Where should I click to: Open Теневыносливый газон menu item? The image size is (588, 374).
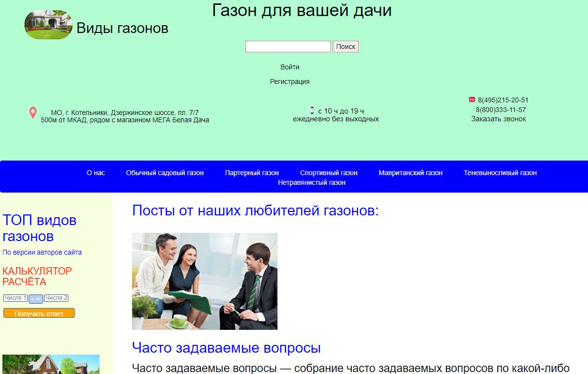[x=500, y=173]
